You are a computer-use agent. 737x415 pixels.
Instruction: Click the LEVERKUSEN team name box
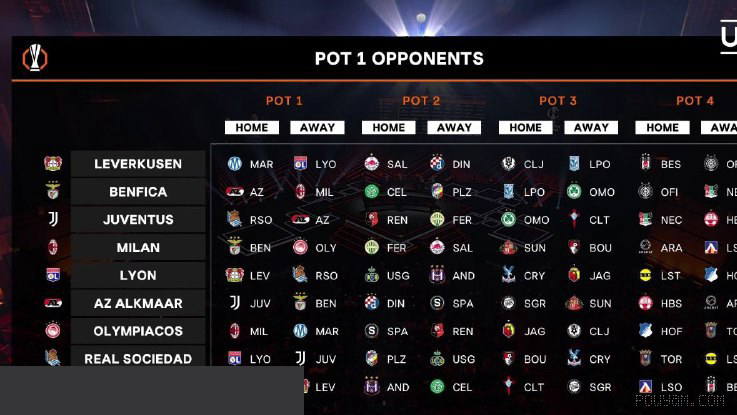(x=138, y=164)
